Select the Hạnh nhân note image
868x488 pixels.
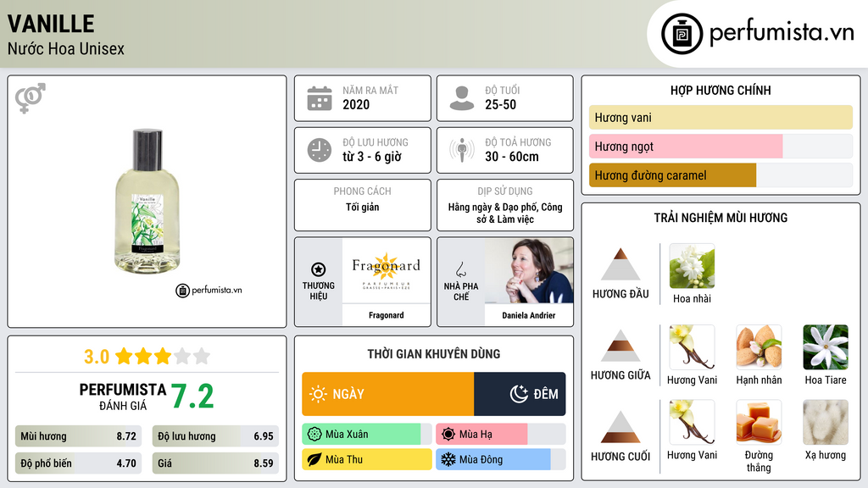pos(759,347)
